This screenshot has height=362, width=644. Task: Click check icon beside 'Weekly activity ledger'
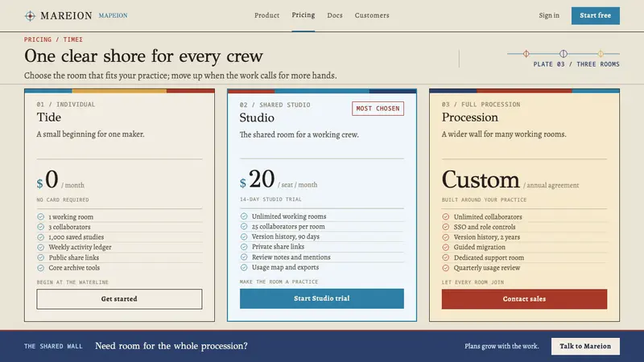tap(41, 248)
